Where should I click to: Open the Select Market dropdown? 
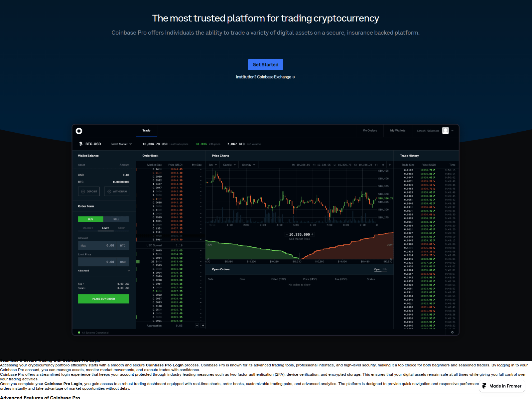click(121, 144)
